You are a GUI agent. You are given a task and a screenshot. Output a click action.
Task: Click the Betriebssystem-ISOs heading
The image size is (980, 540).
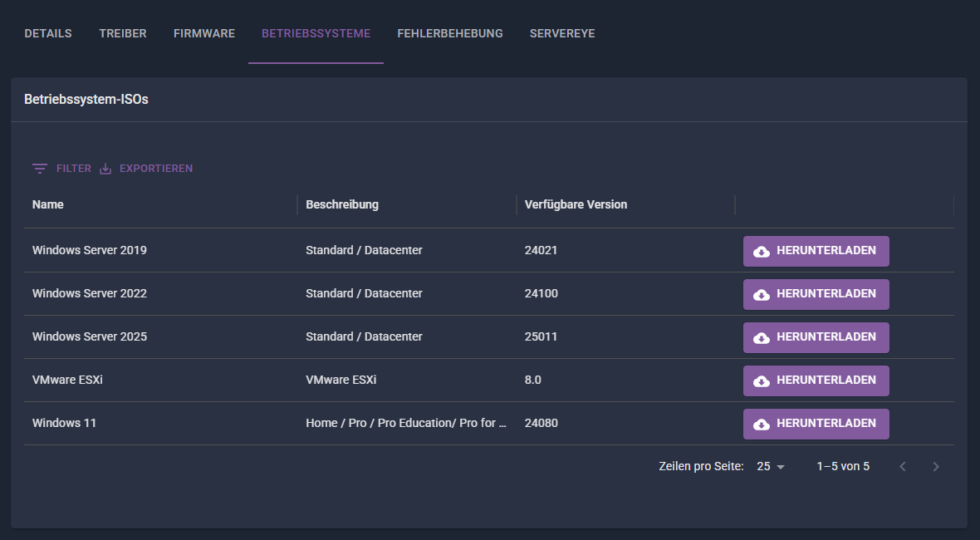(x=86, y=100)
